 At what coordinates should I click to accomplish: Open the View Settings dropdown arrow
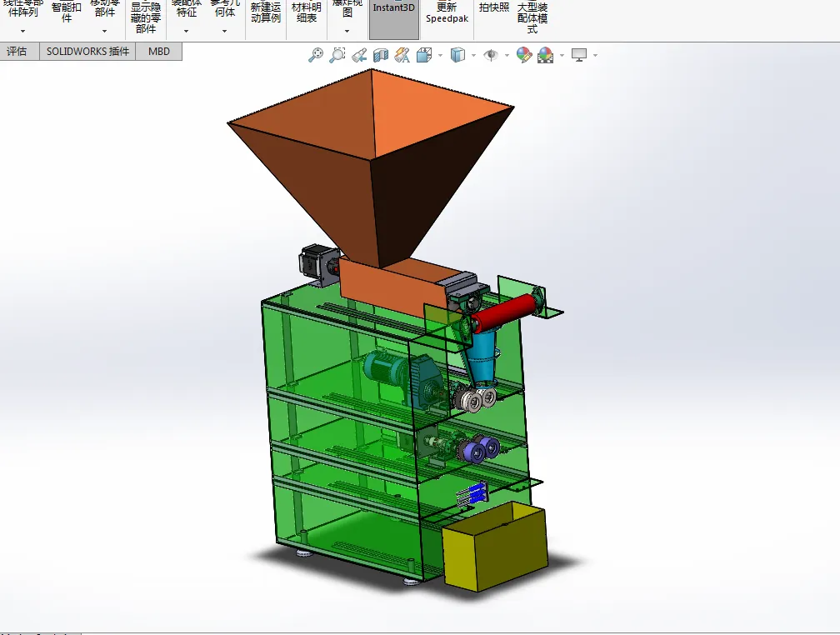(x=595, y=55)
